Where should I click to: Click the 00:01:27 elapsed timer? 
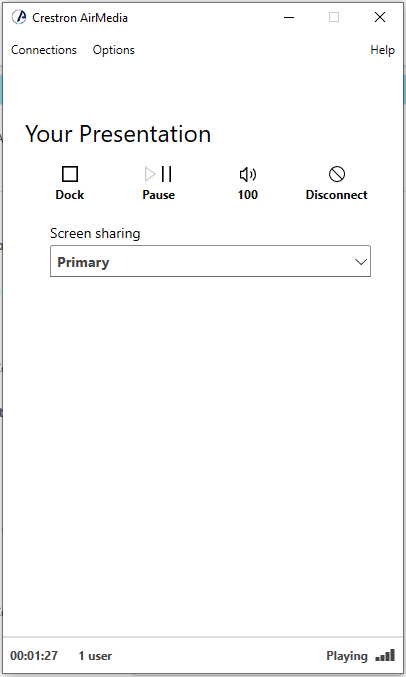click(x=34, y=656)
